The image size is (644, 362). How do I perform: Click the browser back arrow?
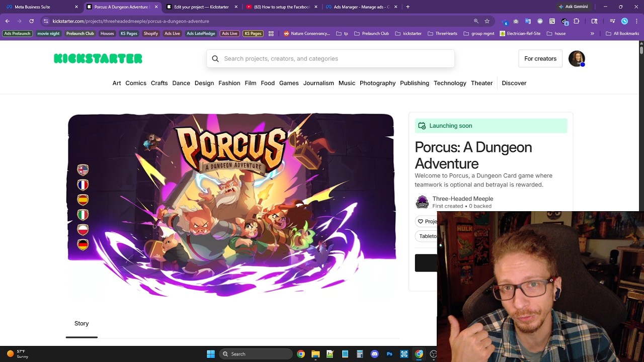tap(8, 21)
